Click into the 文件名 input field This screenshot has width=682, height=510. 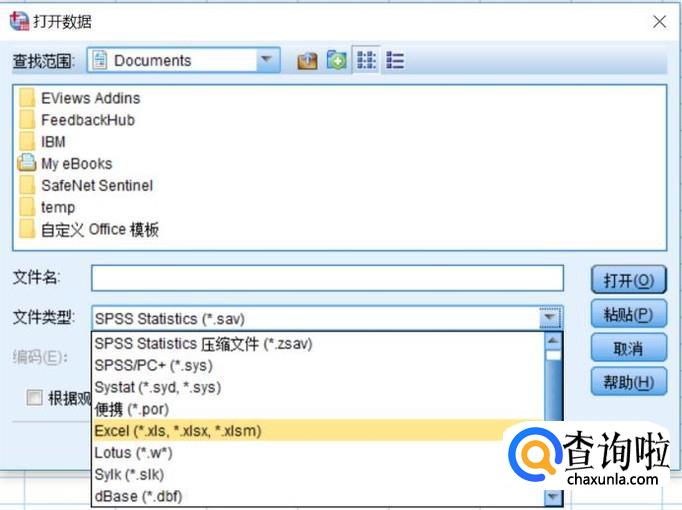pyautogui.click(x=327, y=278)
